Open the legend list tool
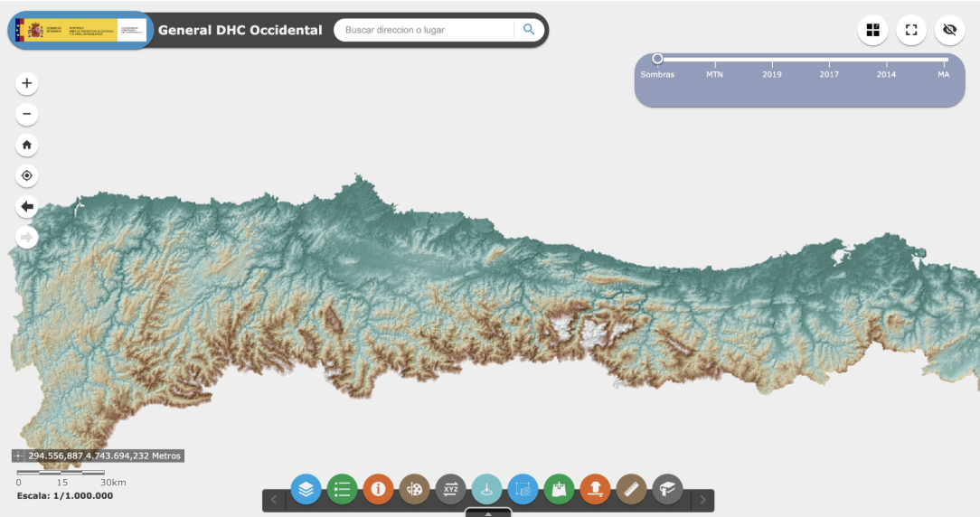 click(342, 490)
